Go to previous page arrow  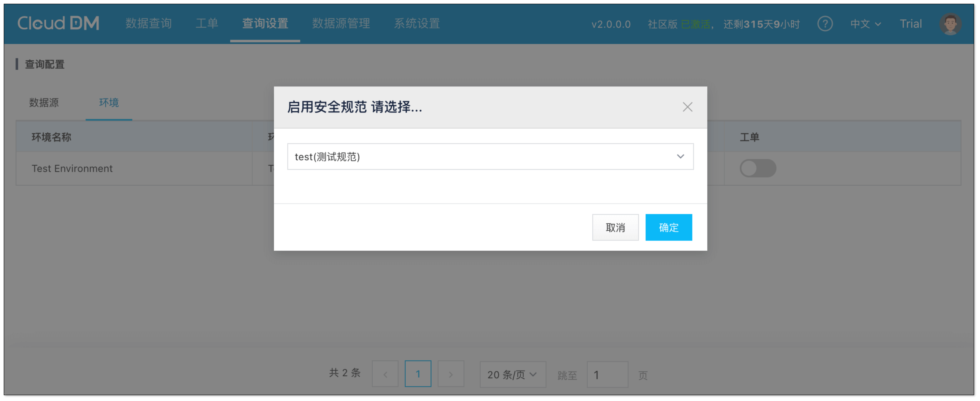[x=385, y=374]
